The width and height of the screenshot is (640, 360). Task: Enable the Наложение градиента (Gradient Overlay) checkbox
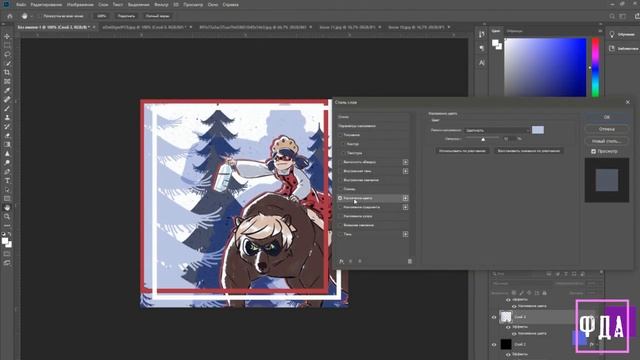[x=340, y=207]
